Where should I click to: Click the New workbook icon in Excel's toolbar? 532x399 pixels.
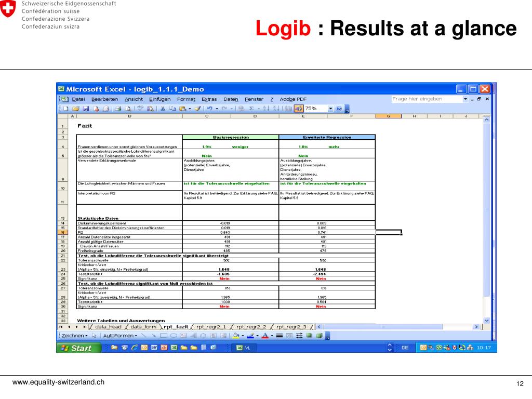66,109
